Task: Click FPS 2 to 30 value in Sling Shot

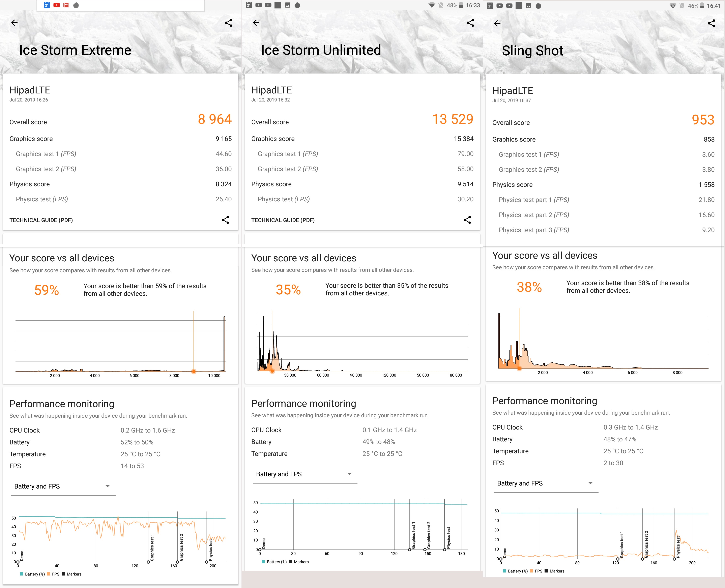Action: 613,463
